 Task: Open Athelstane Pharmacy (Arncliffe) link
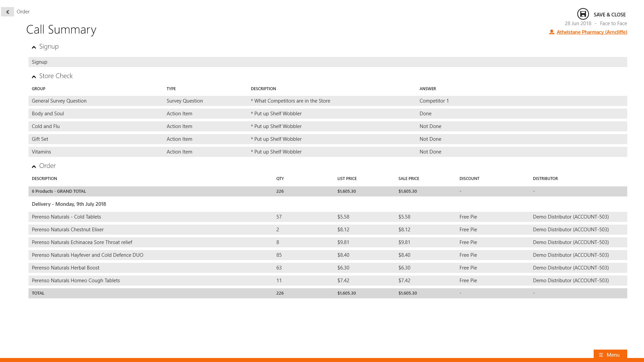pyautogui.click(x=592, y=32)
